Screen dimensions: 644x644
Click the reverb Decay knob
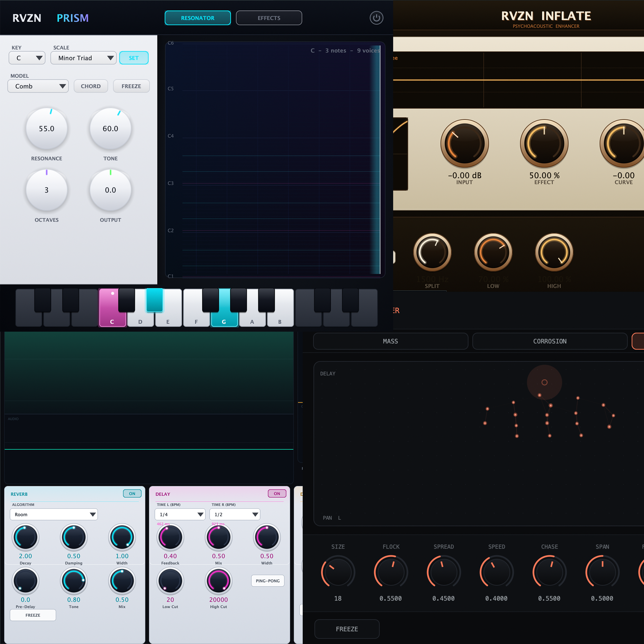click(25, 537)
